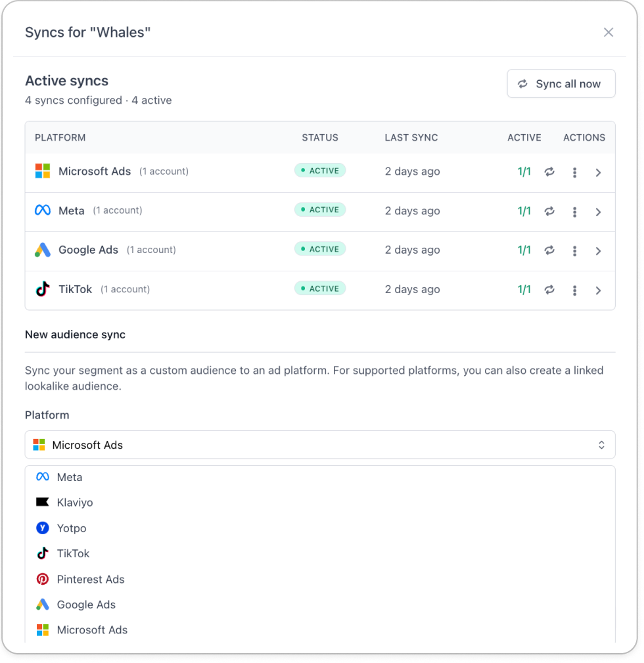Click the Microsoft Ads platform name in table
Viewport: 644px width, 663px height.
[x=95, y=171]
